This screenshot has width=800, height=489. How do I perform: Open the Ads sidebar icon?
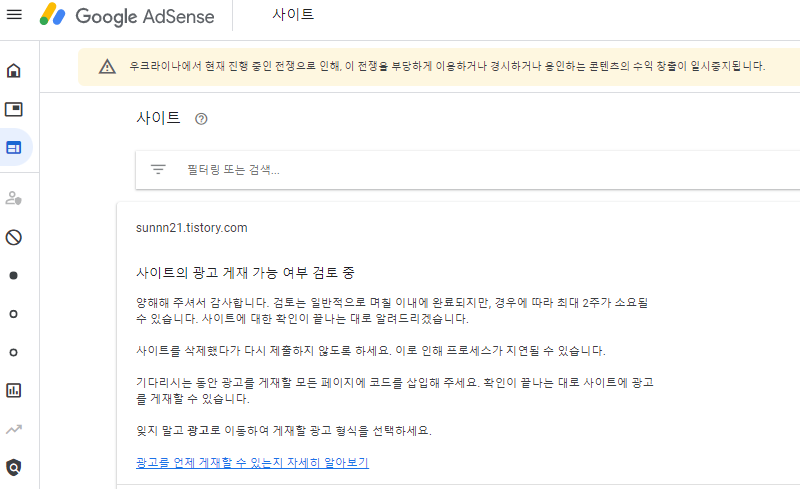(x=14, y=109)
